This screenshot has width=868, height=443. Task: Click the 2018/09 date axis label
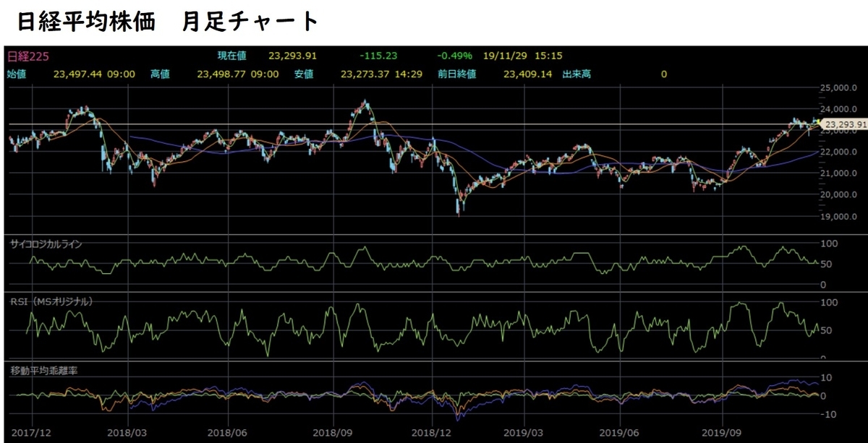tap(331, 434)
